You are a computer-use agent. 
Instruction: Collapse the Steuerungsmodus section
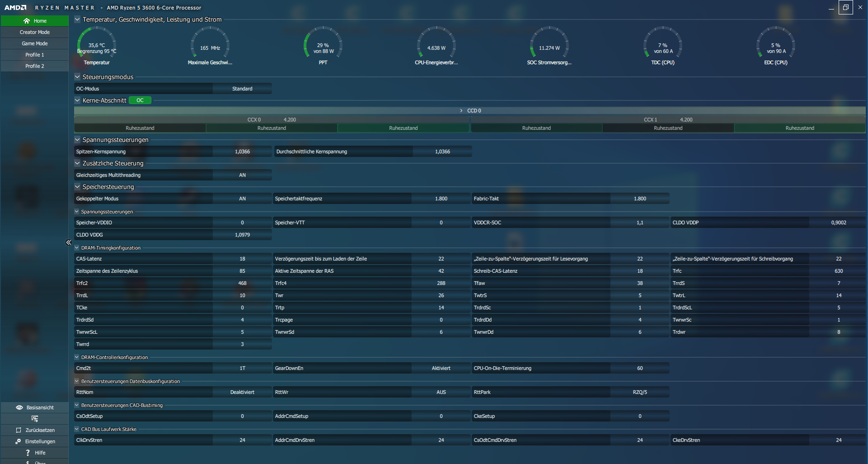(x=77, y=77)
